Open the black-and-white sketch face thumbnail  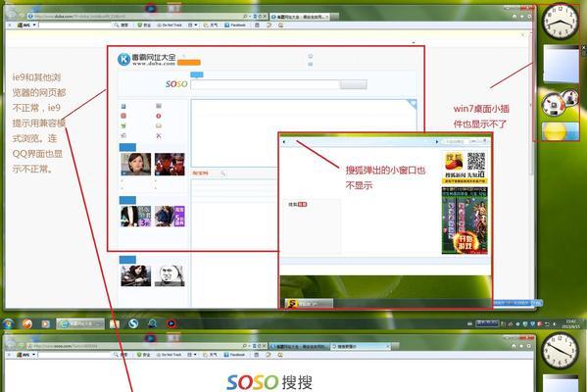coord(170,276)
